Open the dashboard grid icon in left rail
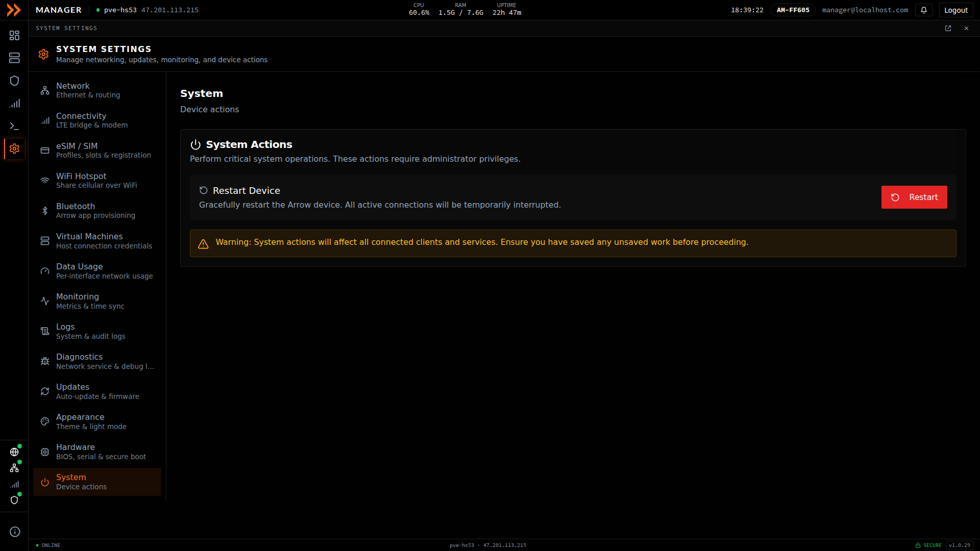 14,35
